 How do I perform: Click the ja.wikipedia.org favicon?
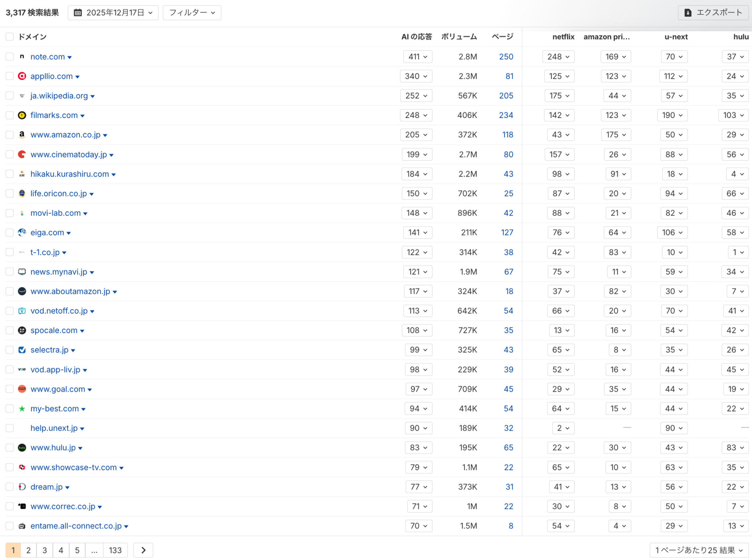coord(22,96)
